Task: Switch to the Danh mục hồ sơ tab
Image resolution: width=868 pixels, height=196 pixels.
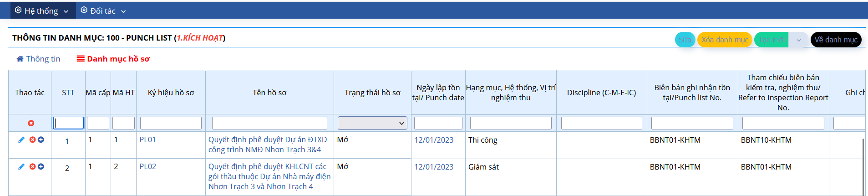Action: point(113,59)
